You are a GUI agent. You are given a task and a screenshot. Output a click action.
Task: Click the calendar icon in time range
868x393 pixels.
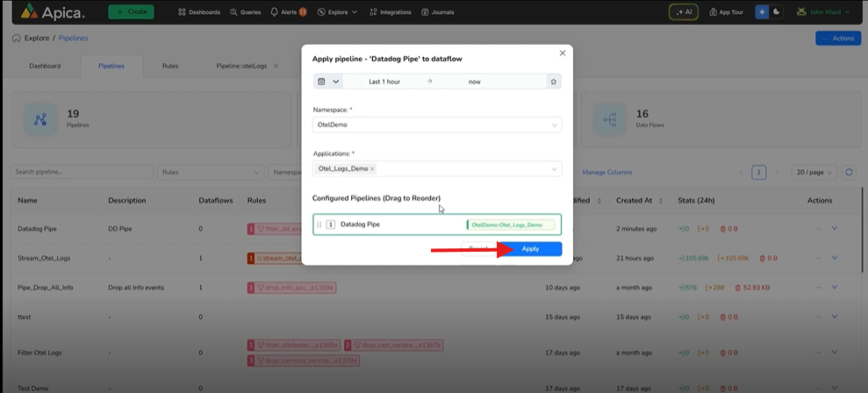pyautogui.click(x=321, y=82)
